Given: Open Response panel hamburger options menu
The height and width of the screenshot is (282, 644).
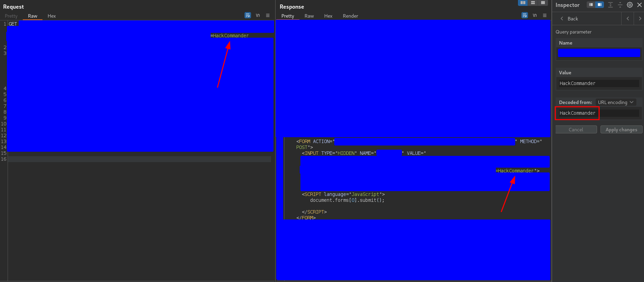Looking at the screenshot, I should [545, 15].
